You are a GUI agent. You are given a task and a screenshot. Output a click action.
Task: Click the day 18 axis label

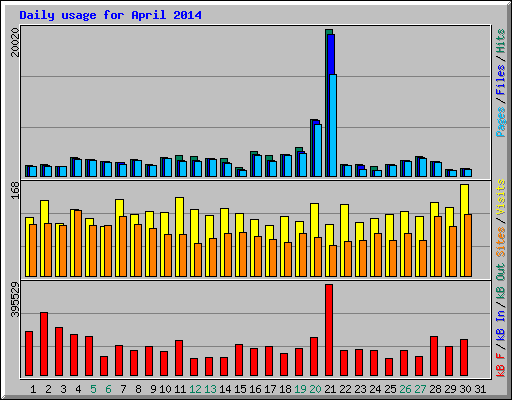pos(285,389)
